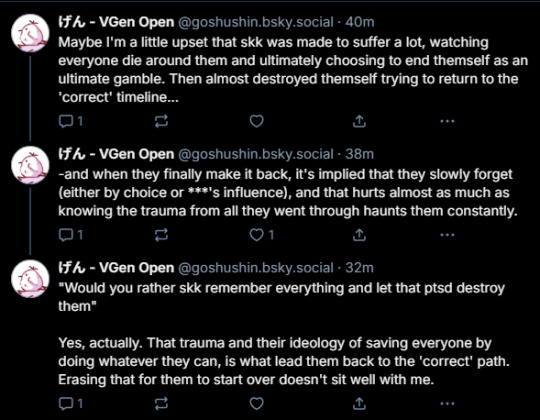This screenshot has height=420, width=540.
Task: Share the 38m post
Action: pyautogui.click(x=359, y=235)
